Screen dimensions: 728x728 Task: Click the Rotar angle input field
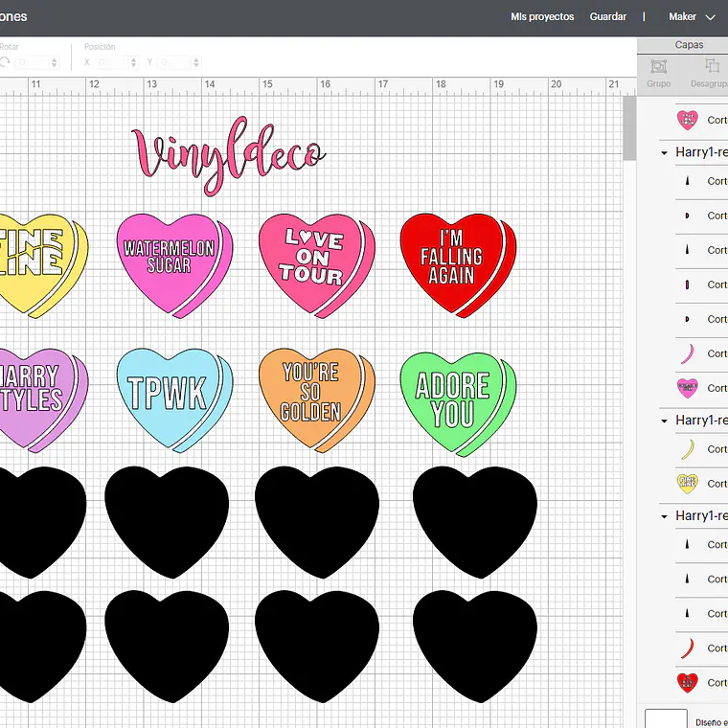point(32,62)
